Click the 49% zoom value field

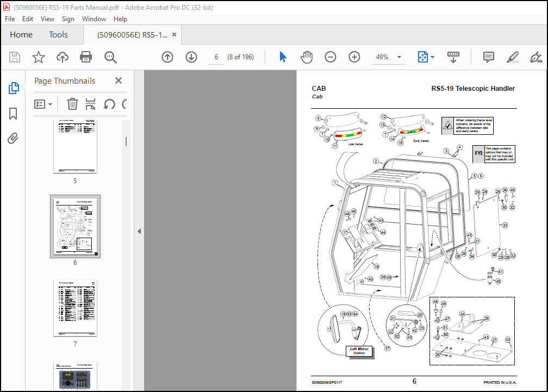(x=382, y=57)
